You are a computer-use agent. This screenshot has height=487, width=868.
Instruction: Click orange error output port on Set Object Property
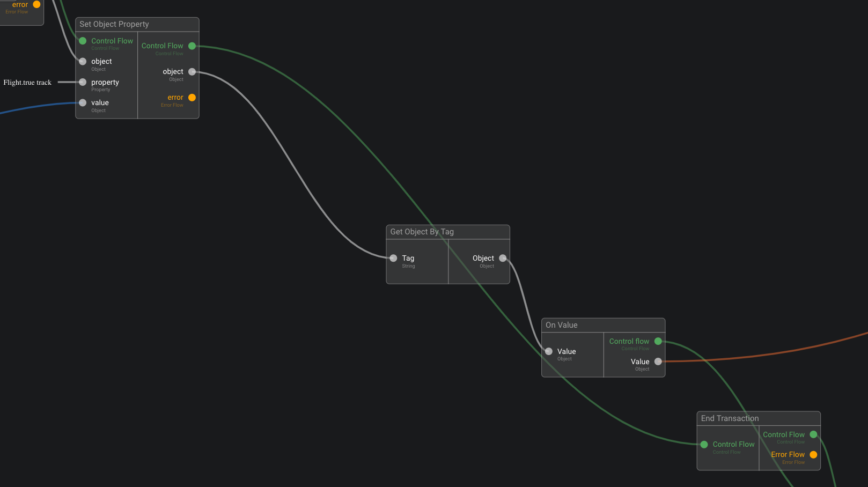click(x=192, y=98)
